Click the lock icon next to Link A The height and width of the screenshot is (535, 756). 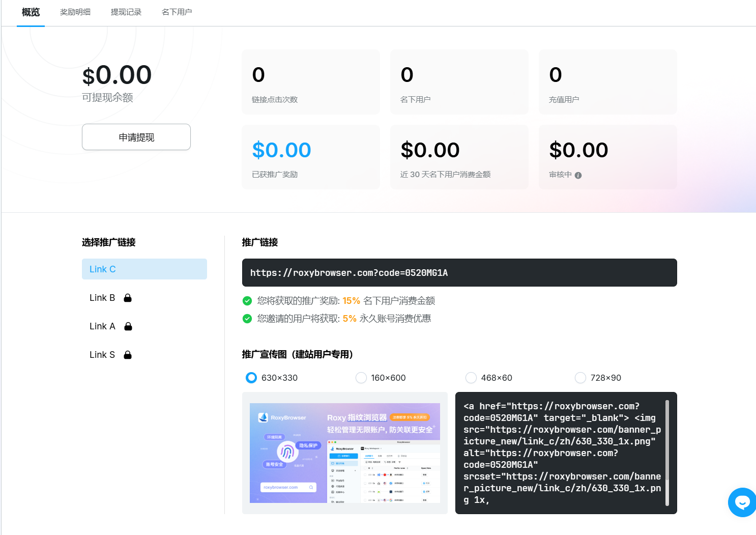pyautogui.click(x=128, y=326)
